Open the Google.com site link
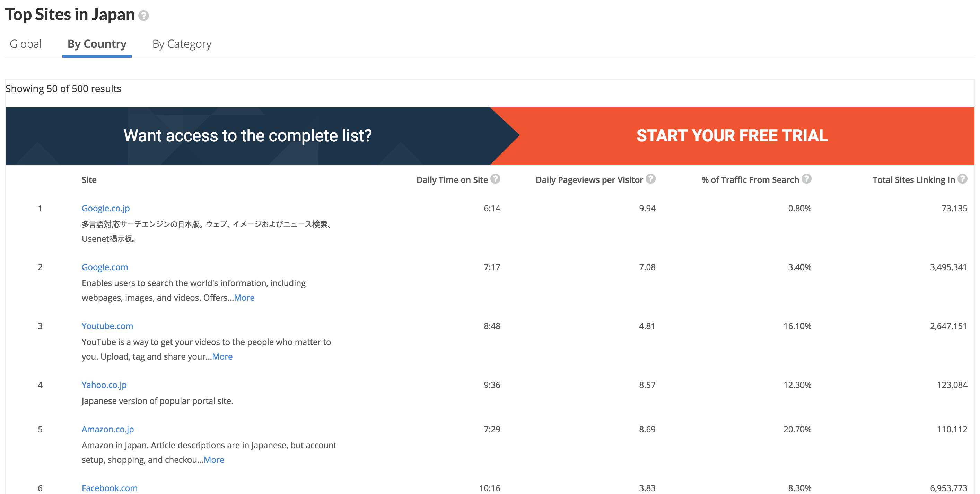Image resolution: width=980 pixels, height=494 pixels. [x=105, y=267]
